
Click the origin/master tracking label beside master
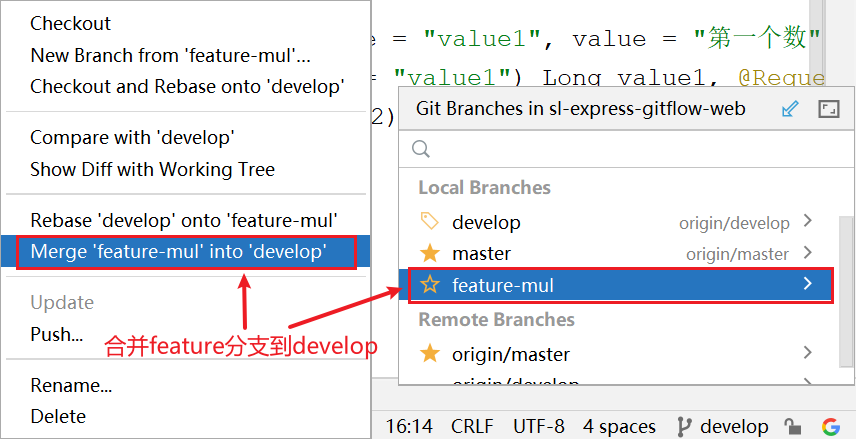[x=738, y=254]
